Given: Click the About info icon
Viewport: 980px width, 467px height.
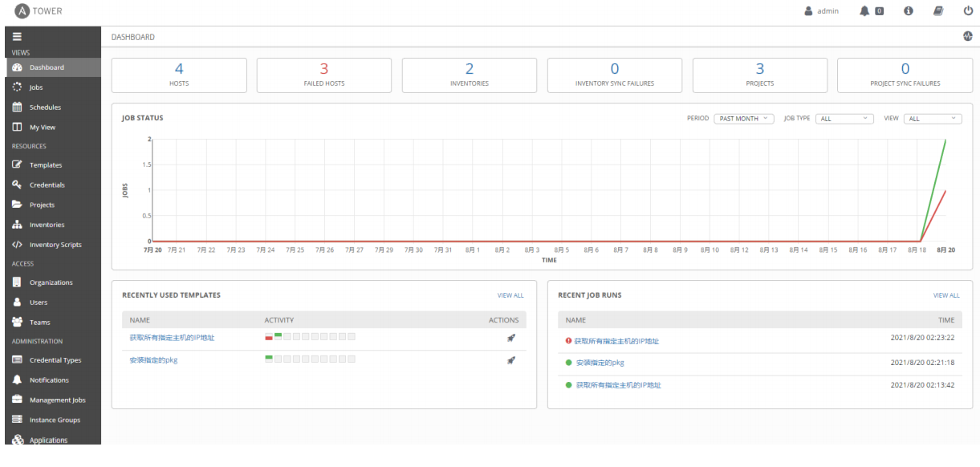Looking at the screenshot, I should point(907,10).
